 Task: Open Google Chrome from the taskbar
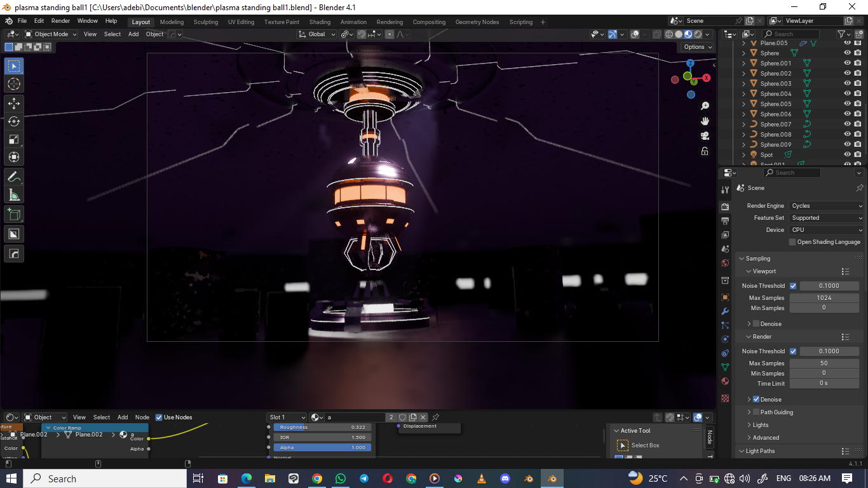(317, 478)
